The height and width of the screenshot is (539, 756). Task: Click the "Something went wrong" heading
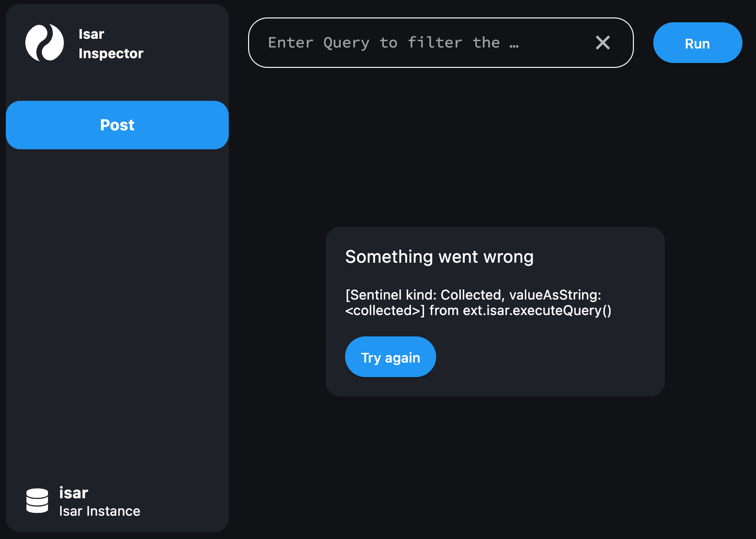tap(439, 256)
